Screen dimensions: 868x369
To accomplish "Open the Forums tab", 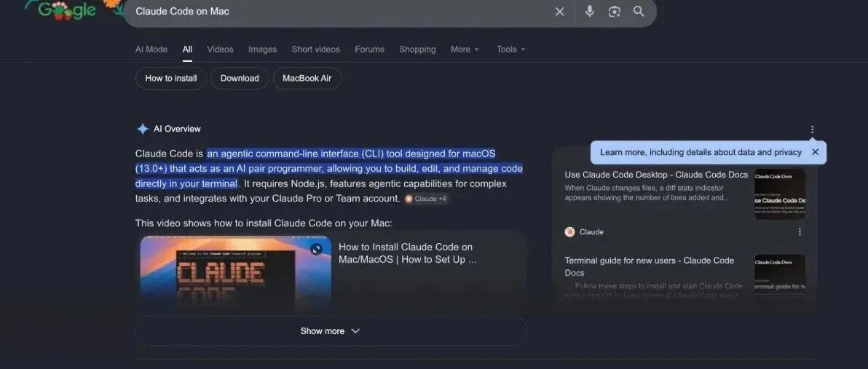I will pos(369,49).
